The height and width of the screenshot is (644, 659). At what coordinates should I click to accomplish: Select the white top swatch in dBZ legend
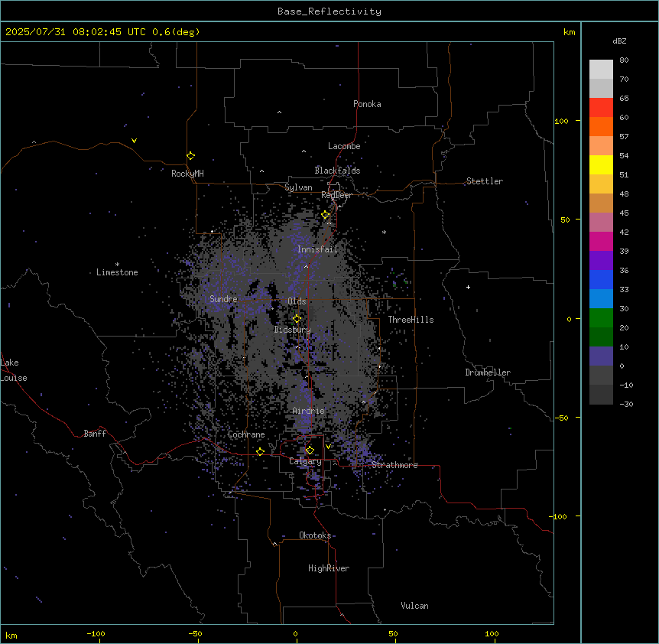coord(601,69)
